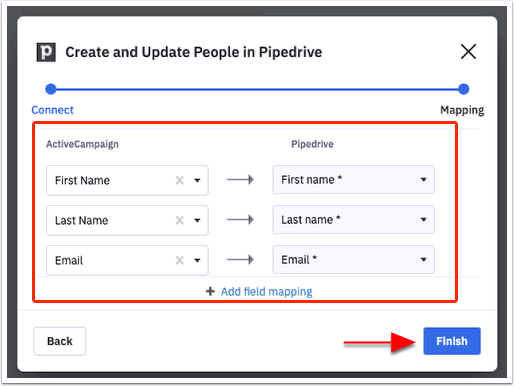
Task: Click the Mapping step progress dot
Action: pos(463,89)
